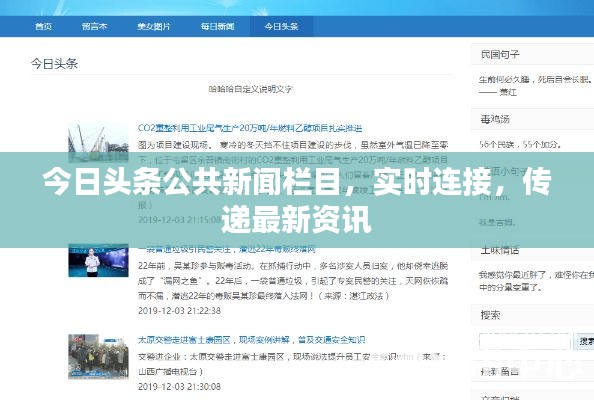594x400 pixels.
Task: Click the 搜索 sidebar section heading
Action: click(x=490, y=315)
